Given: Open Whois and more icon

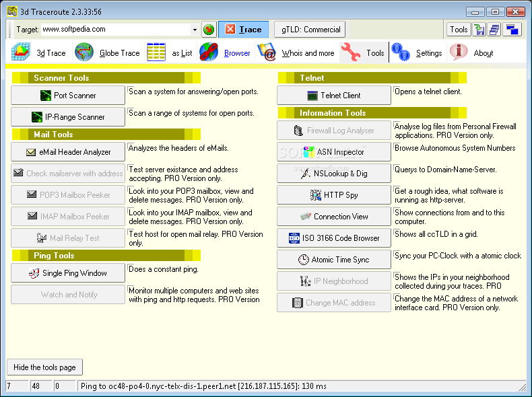Looking at the screenshot, I should [267, 52].
